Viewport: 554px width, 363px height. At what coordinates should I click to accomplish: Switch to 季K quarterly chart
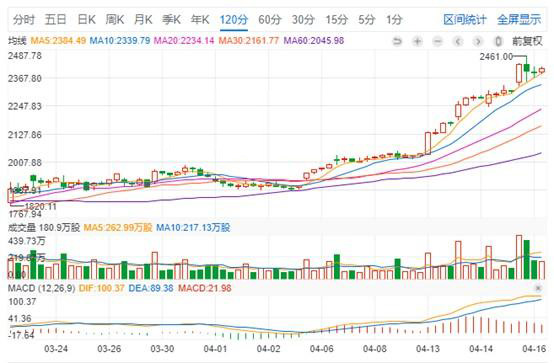[171, 19]
